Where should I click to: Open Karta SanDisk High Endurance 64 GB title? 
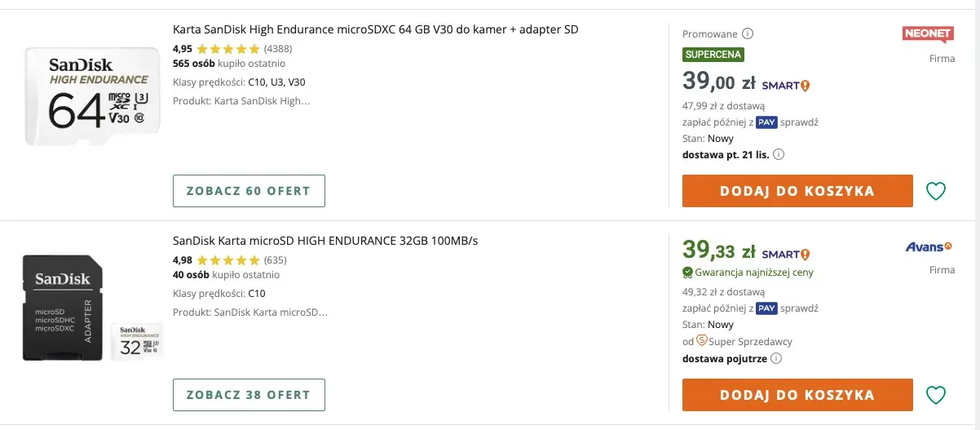(x=375, y=29)
